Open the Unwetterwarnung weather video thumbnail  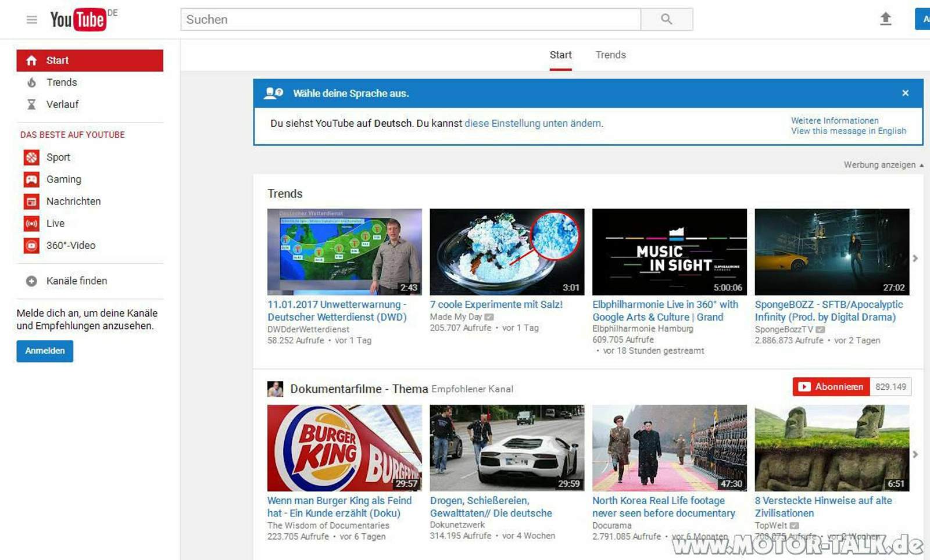click(x=345, y=252)
